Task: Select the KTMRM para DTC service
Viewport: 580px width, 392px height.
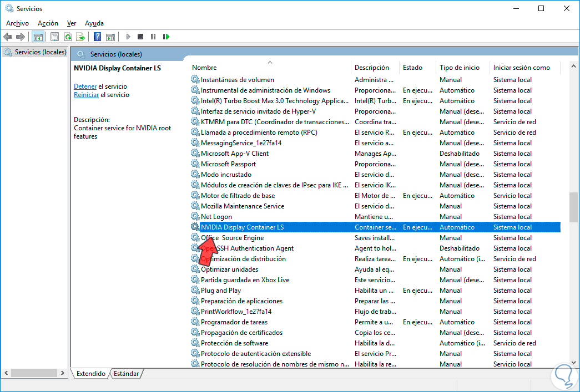Action: point(375,121)
